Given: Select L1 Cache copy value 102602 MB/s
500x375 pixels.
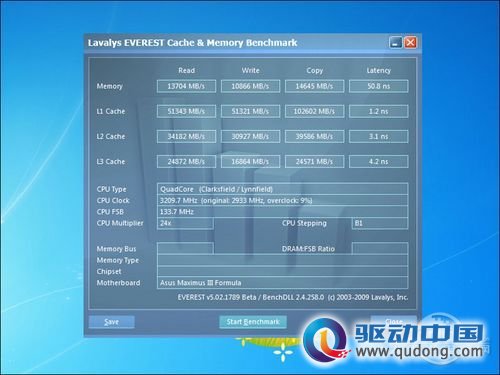Looking at the screenshot, I should pos(314,111).
